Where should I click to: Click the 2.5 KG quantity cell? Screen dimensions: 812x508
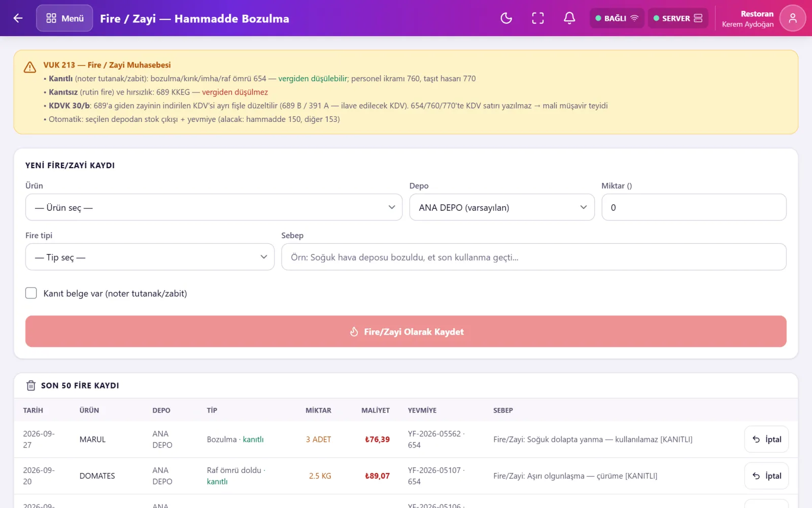[x=320, y=476]
